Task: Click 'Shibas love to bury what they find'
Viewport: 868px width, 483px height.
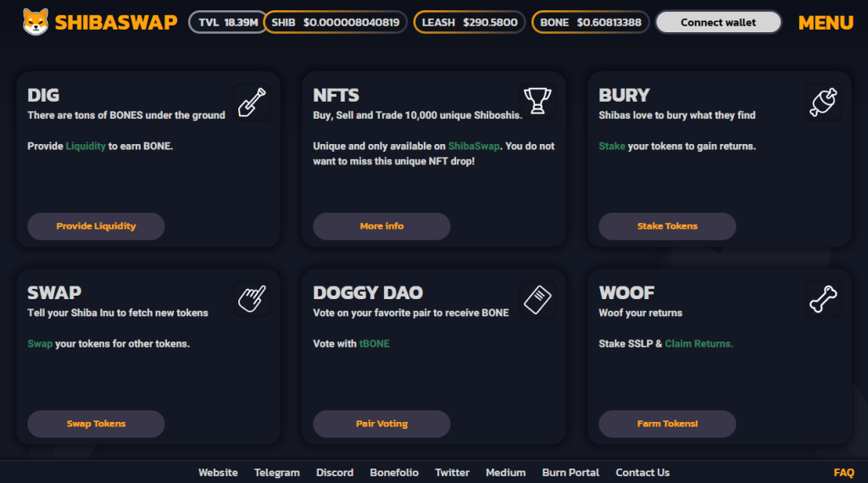Action: (677, 115)
